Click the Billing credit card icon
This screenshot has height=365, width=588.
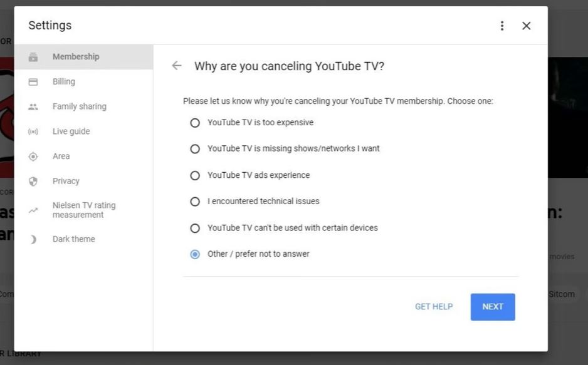pyautogui.click(x=33, y=81)
